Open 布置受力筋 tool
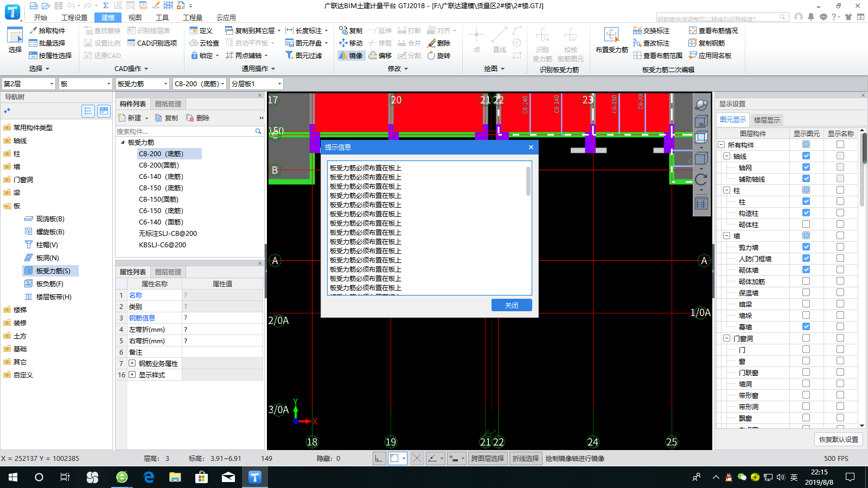Image resolution: width=868 pixels, height=488 pixels. 611,40
